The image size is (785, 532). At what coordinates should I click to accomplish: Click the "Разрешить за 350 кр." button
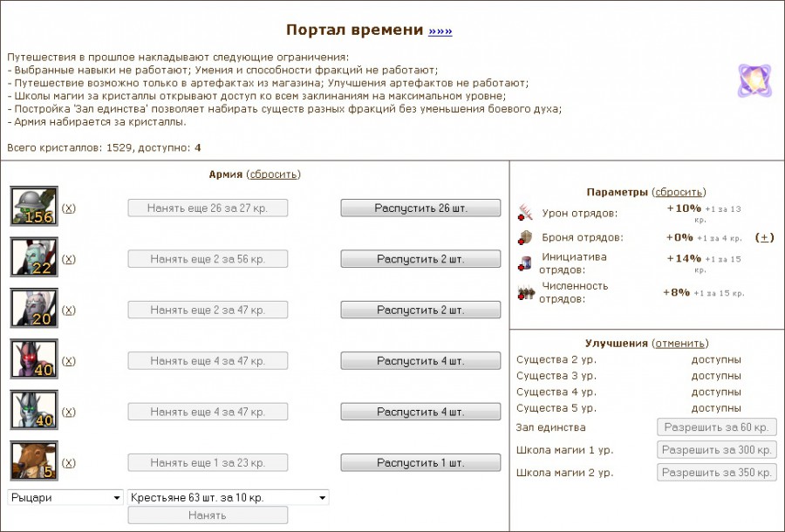coord(716,473)
